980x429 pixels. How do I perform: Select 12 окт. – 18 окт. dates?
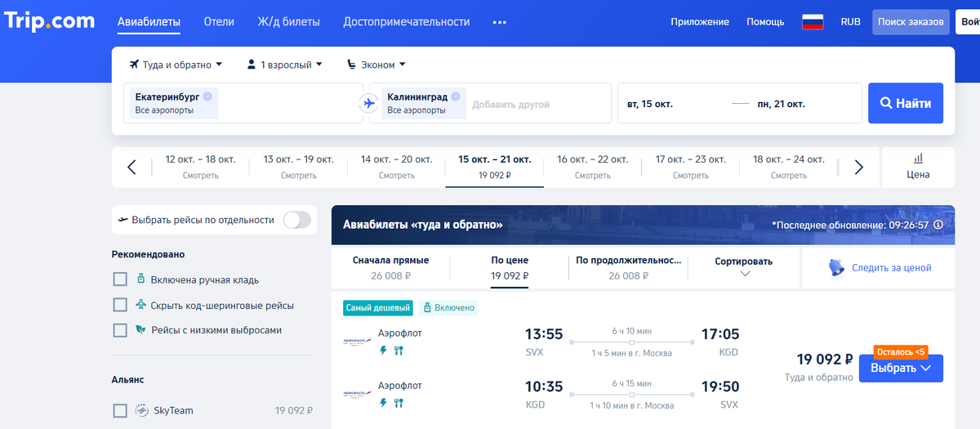click(200, 167)
